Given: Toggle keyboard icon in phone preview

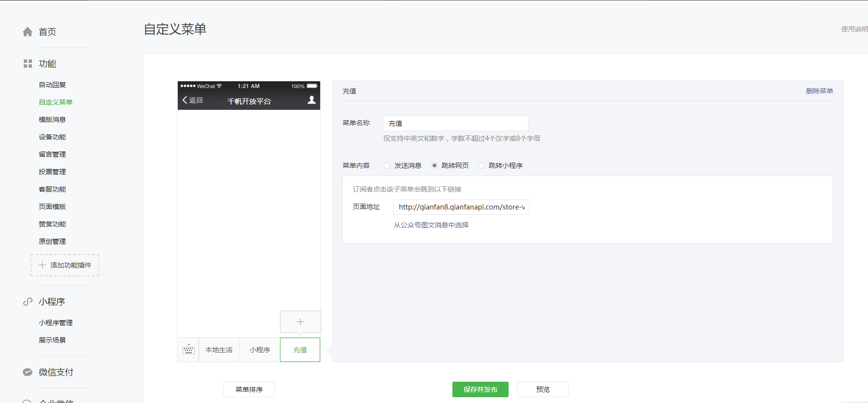Looking at the screenshot, I should coord(188,350).
